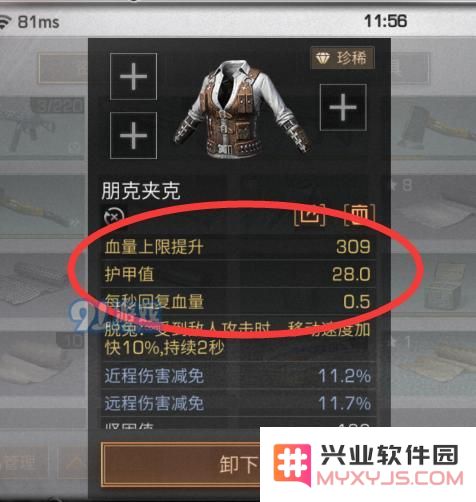Viewport: 476px width, 502px height.
Task: Open the MYXYJS.COM watermark link
Action: click(389, 479)
